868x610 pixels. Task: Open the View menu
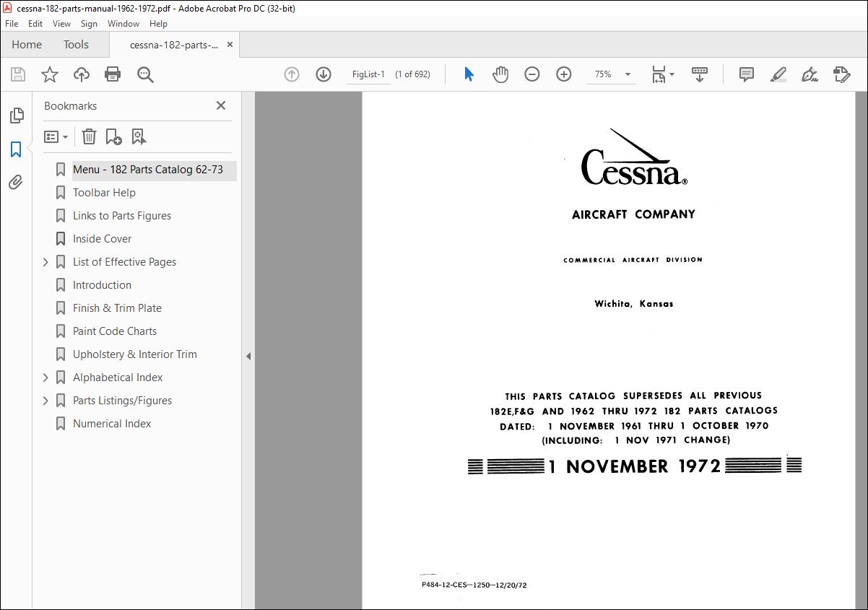(62, 24)
